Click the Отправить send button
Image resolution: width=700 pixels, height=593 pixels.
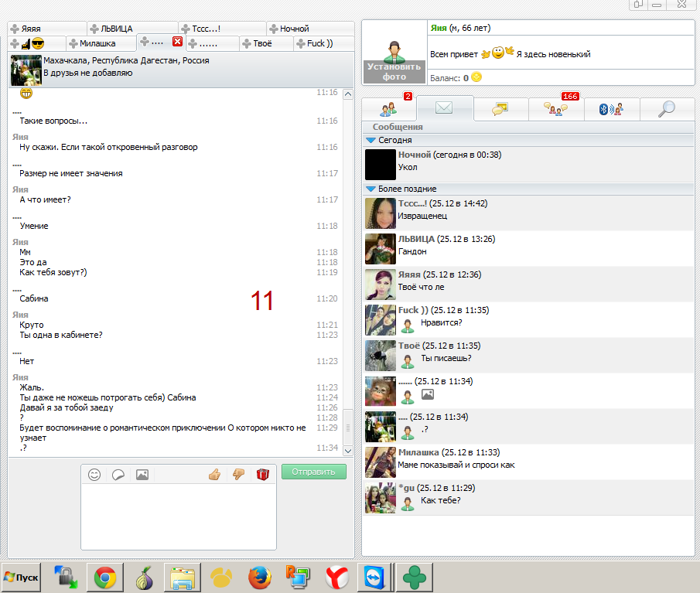314,472
